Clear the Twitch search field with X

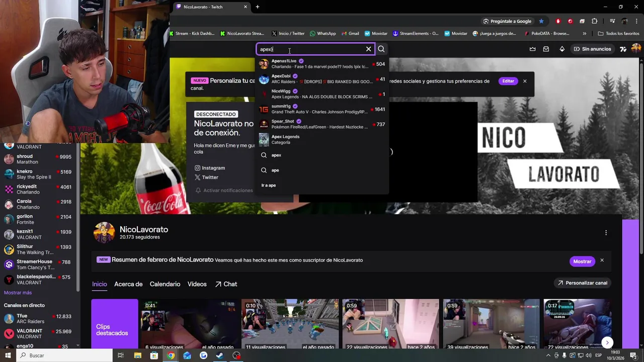368,49
